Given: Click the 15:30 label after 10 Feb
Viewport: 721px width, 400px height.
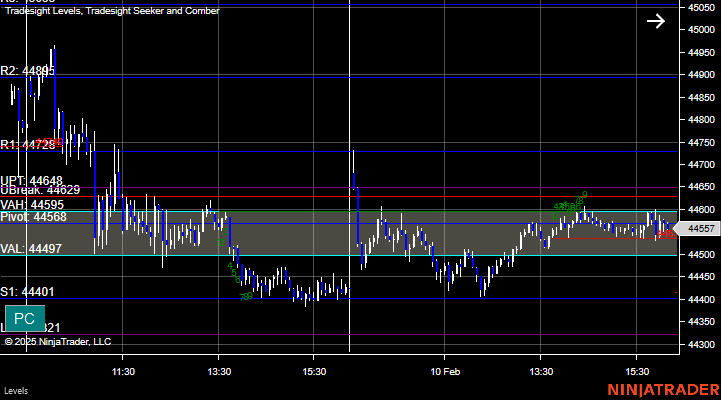Looking at the screenshot, I should pyautogui.click(x=637, y=371).
